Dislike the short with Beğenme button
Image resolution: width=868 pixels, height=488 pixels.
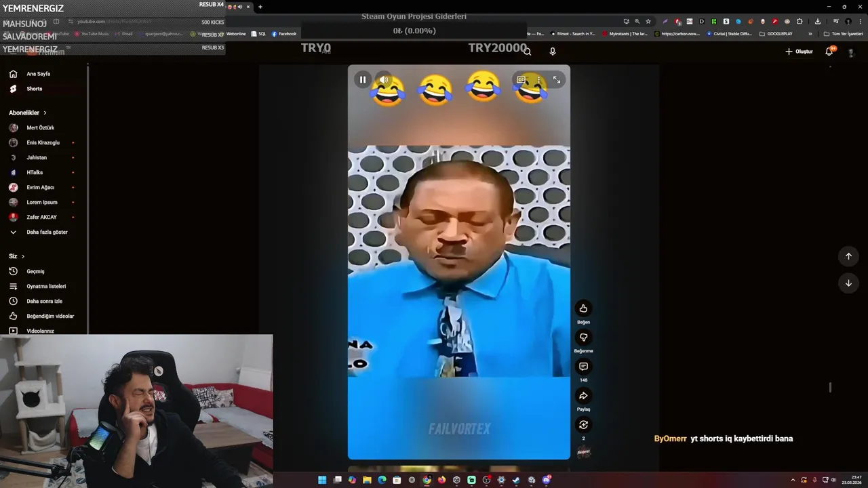pos(583,338)
